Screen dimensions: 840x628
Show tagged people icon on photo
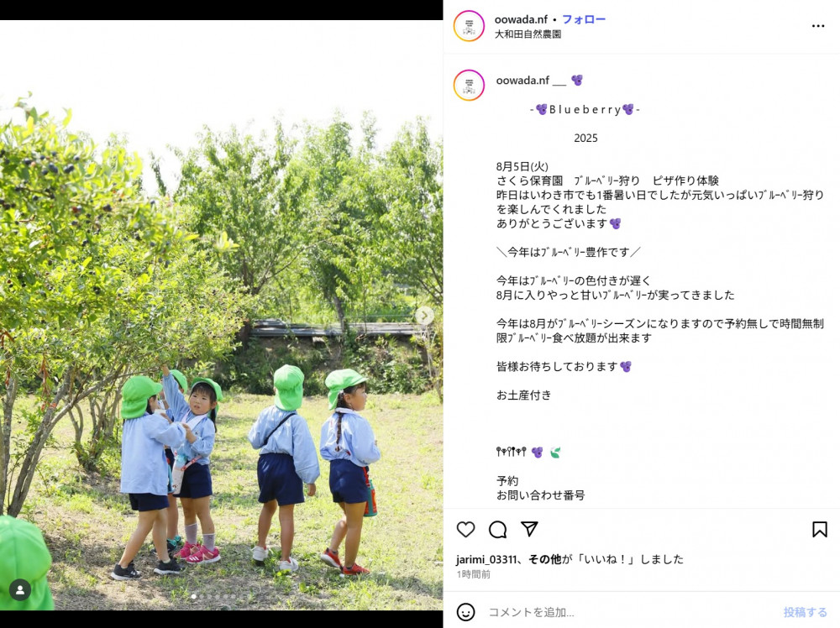pyautogui.click(x=20, y=590)
